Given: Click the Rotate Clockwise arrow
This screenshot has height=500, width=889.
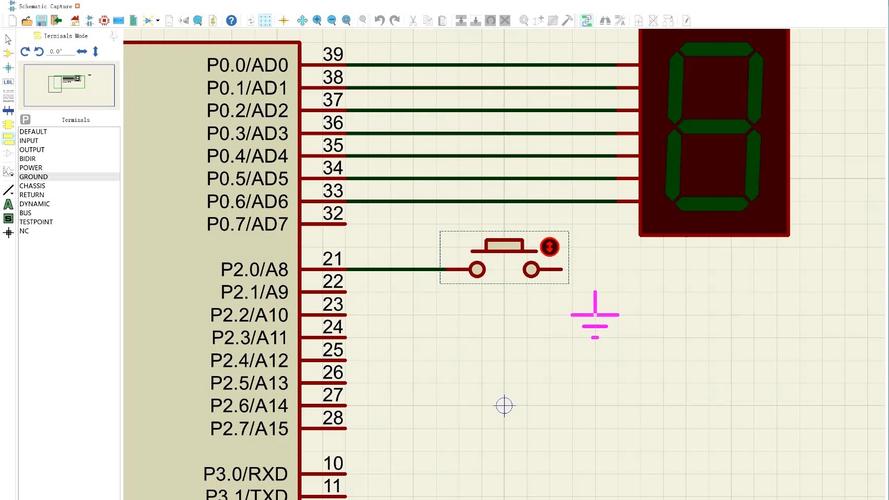Looking at the screenshot, I should coord(25,52).
